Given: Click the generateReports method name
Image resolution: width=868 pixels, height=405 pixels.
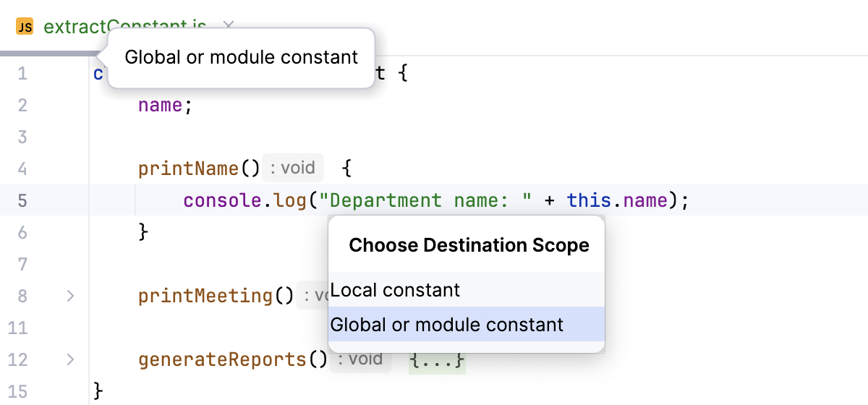Looking at the screenshot, I should click(223, 359).
